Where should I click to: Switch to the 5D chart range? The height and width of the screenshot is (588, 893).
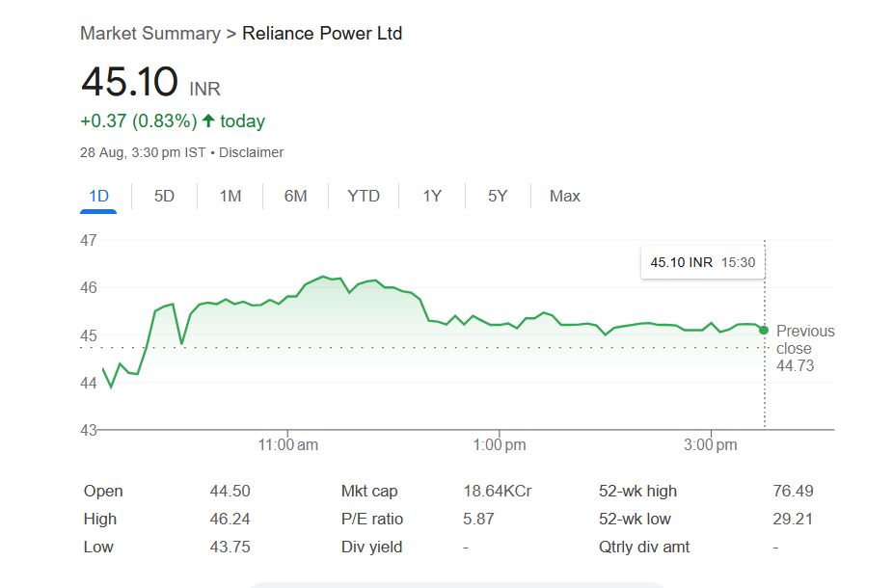165,197
